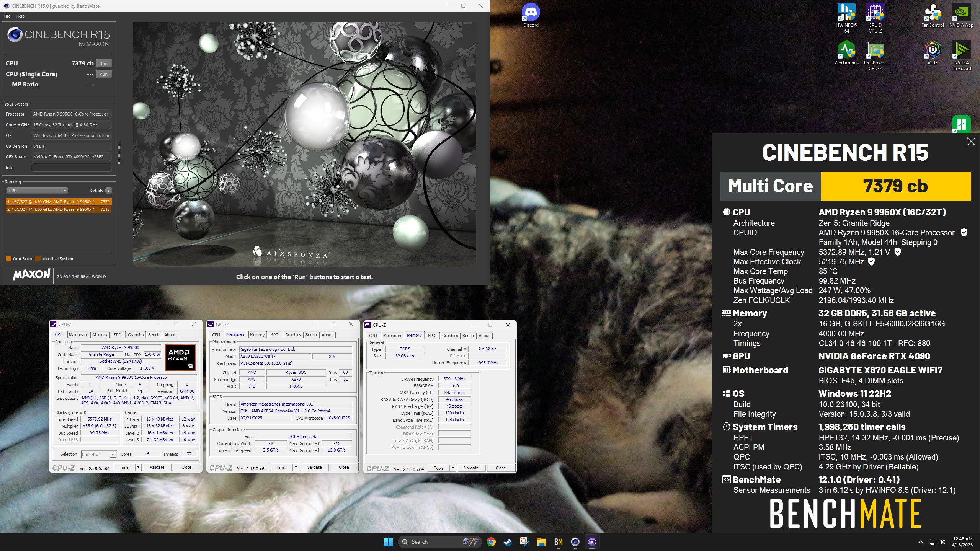This screenshot has width=980, height=551.
Task: Expand Tools dropdown arrow in Mainboard CPU-Z window
Action: pos(296,467)
